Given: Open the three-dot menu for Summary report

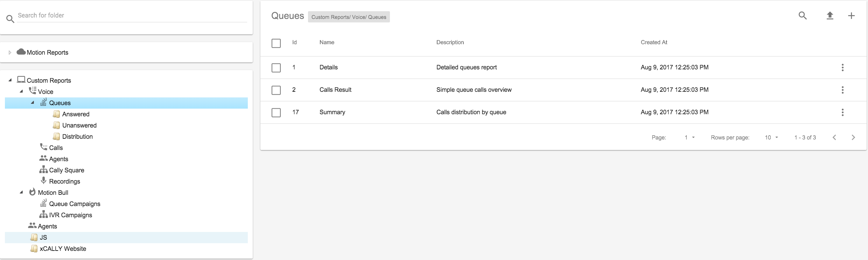Looking at the screenshot, I should (842, 112).
